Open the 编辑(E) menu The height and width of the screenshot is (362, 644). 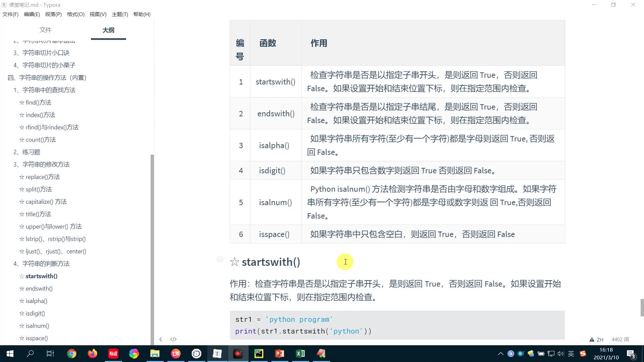32,14
